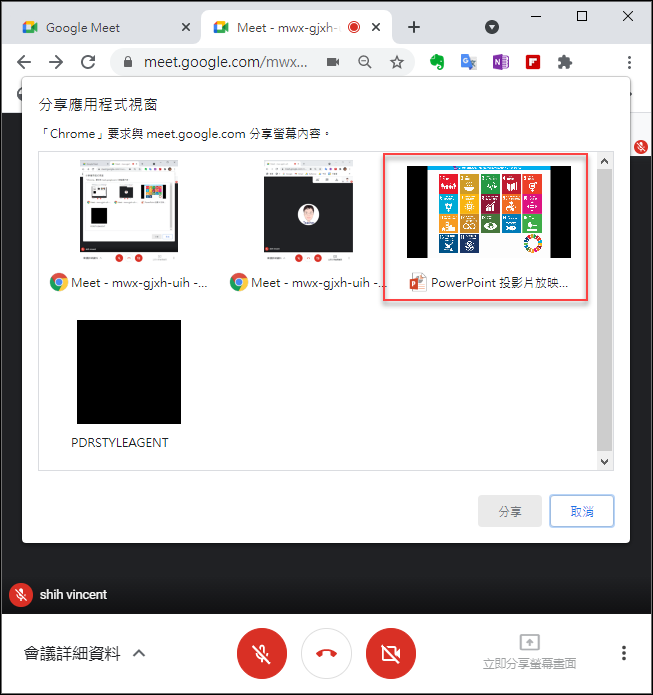Open the OneNote clipper extension

tap(501, 62)
